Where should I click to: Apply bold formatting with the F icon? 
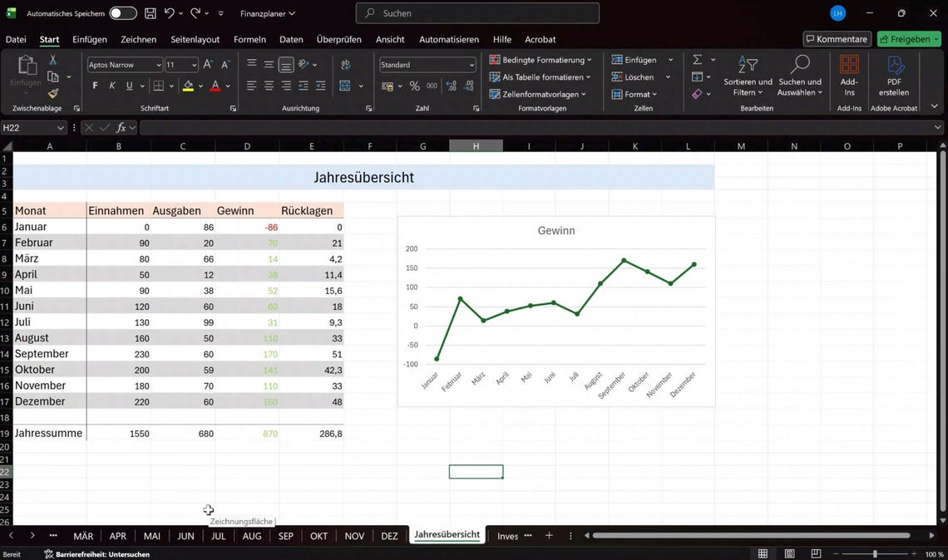click(94, 85)
